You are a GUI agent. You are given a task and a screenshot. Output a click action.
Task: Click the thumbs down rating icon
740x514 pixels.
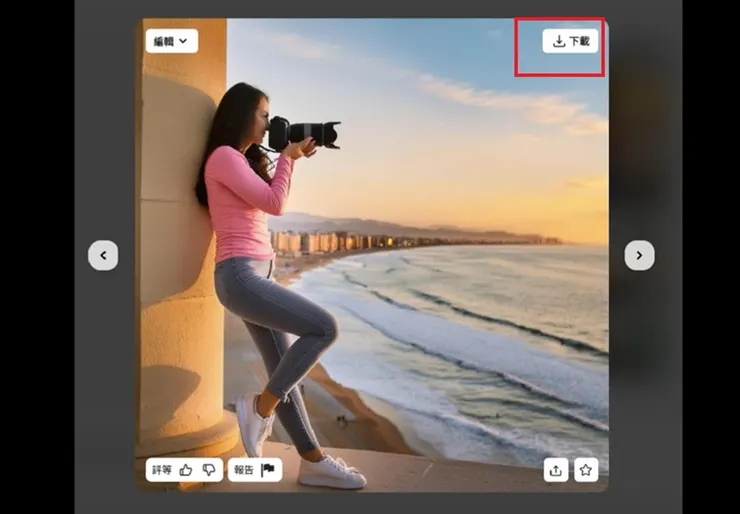(x=209, y=470)
